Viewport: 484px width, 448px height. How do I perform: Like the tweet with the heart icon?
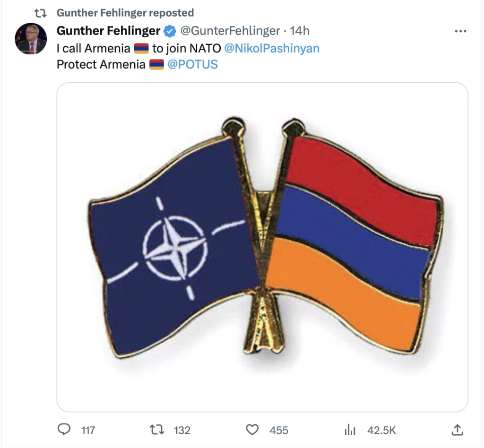point(252,430)
